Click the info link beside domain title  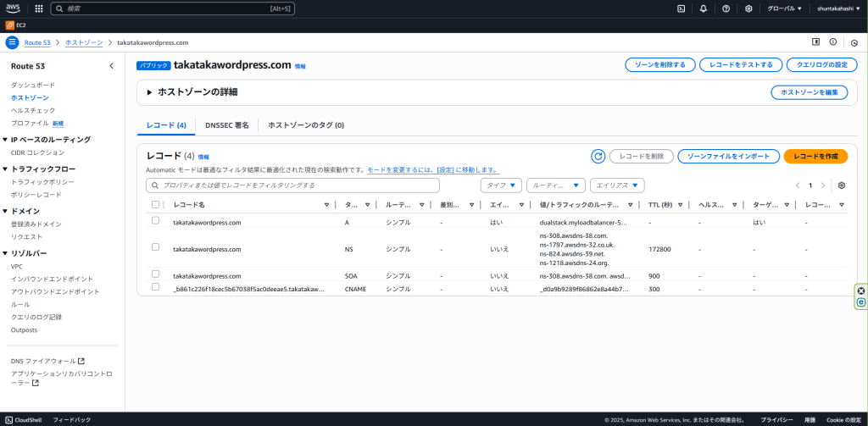(x=299, y=66)
